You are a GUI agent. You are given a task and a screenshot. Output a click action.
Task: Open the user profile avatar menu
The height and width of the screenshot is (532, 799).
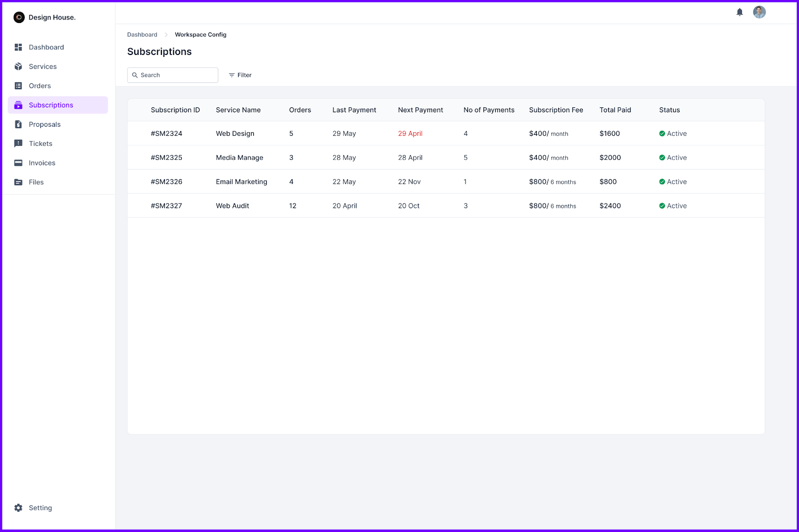759,12
